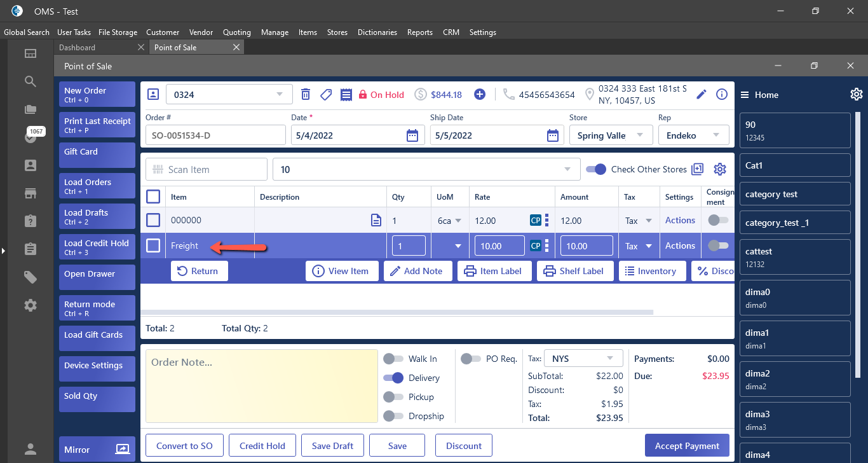Viewport: 868px width, 463px height.
Task: Click the blue plus icon next to $844.18
Action: [480, 94]
